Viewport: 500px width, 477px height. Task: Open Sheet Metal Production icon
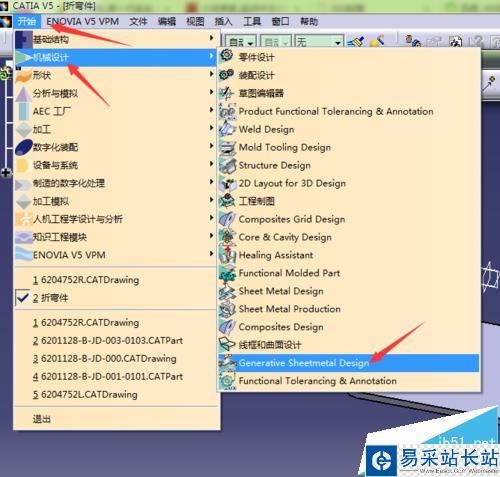click(227, 309)
